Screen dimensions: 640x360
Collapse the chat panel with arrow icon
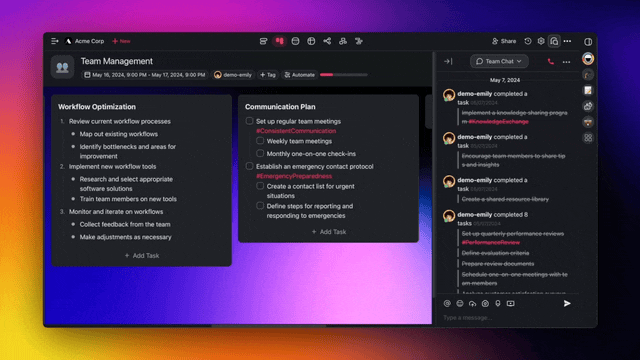tap(448, 61)
